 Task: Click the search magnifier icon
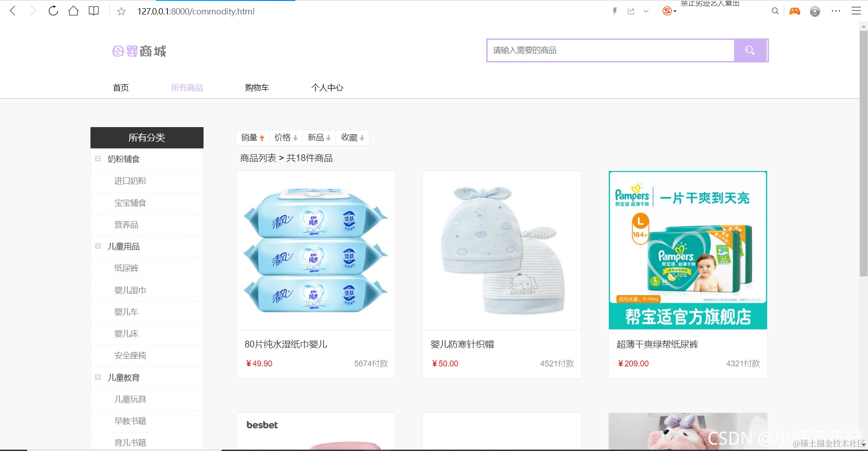point(750,50)
